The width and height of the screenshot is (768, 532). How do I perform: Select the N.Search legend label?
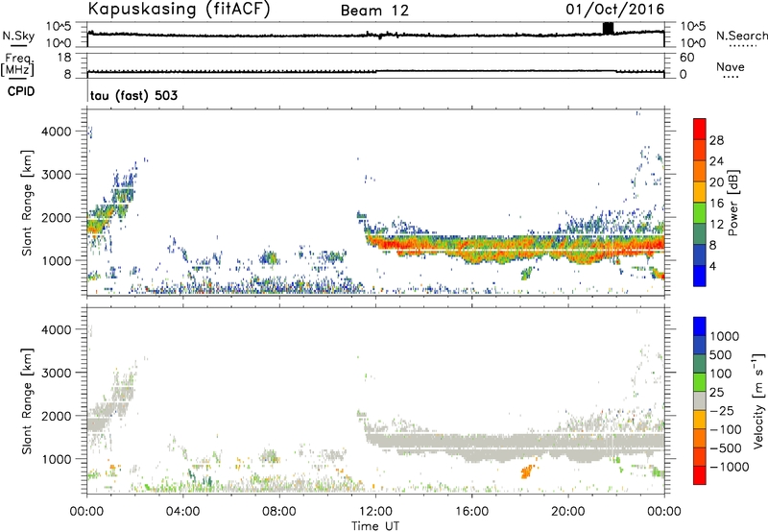point(741,36)
